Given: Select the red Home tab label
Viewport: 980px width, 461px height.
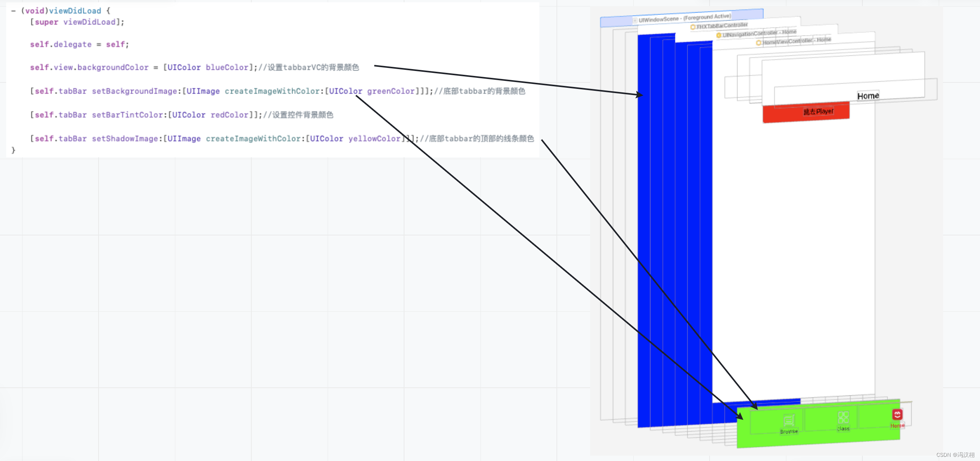Looking at the screenshot, I should [x=897, y=426].
